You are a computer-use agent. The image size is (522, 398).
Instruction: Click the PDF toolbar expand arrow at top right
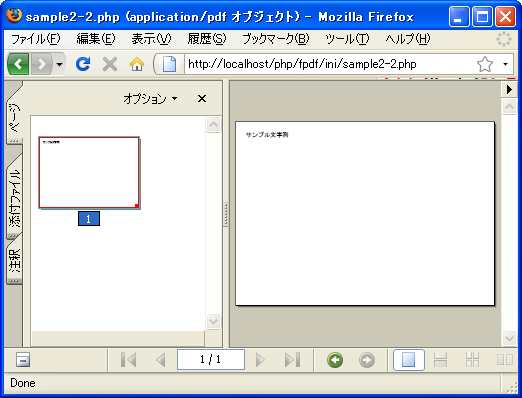(509, 89)
